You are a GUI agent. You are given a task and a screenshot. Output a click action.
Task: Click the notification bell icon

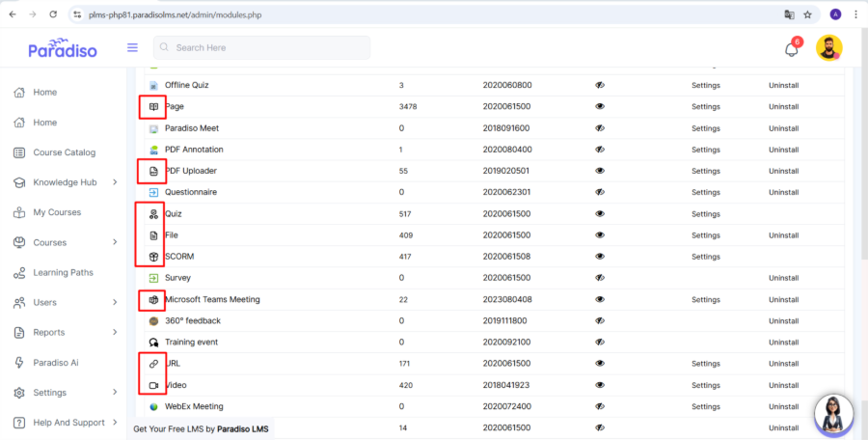[791, 49]
